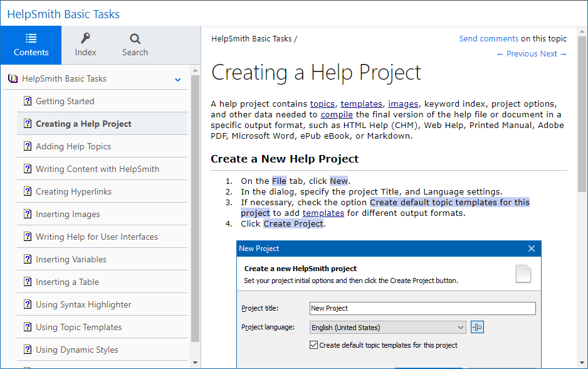Open the Using Topic Templates topic

(x=102, y=327)
